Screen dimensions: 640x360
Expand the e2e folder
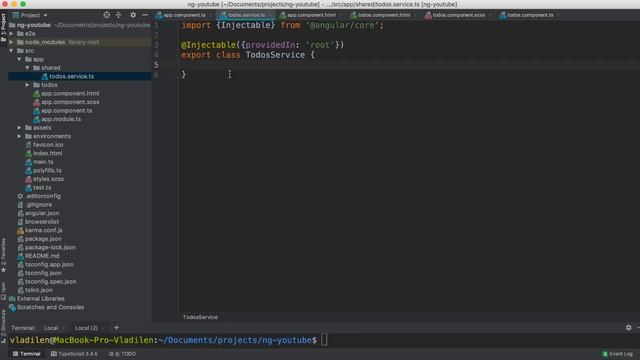pyautogui.click(x=11, y=33)
